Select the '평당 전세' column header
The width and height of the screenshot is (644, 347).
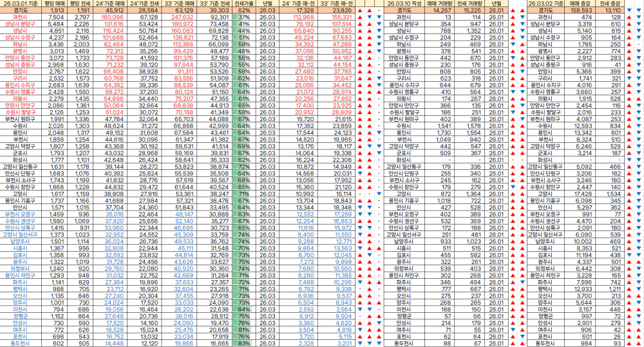pos(79,3)
